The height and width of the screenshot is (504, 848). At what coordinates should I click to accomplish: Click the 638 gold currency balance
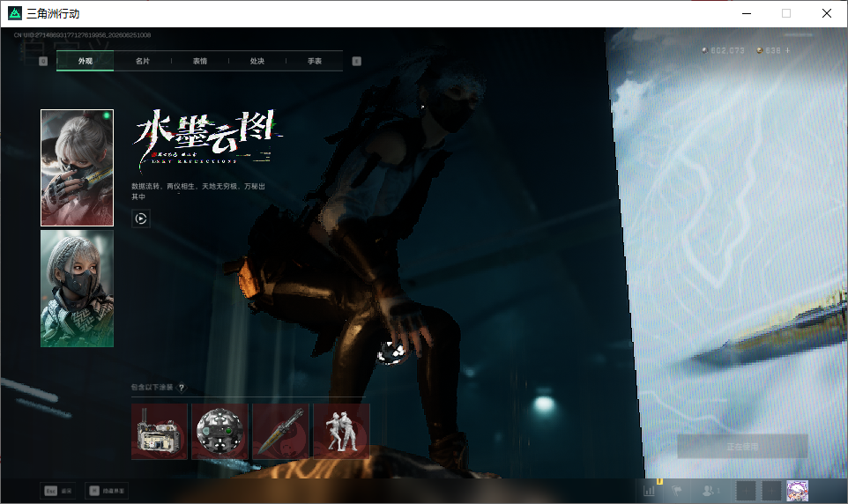769,50
